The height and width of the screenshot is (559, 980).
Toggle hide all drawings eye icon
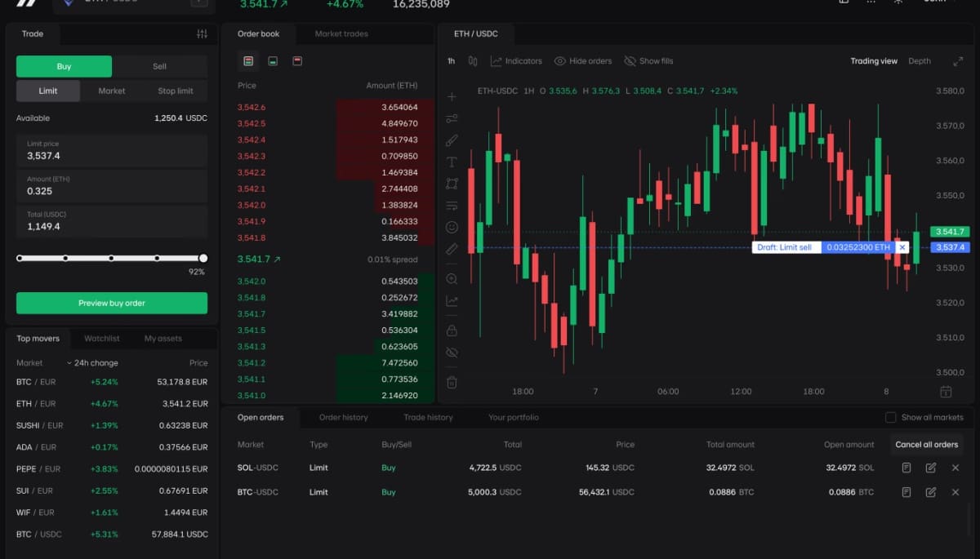point(452,353)
